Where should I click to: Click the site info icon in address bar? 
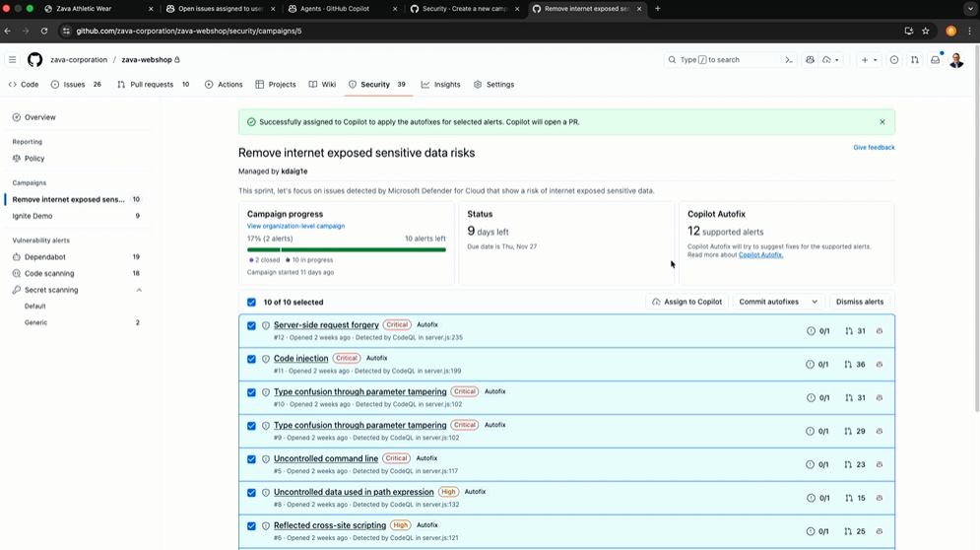click(x=66, y=31)
